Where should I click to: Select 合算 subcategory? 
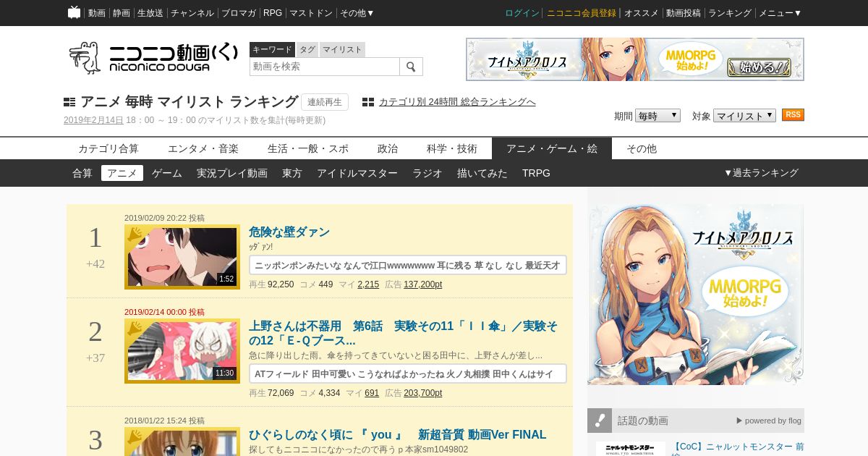coord(82,173)
